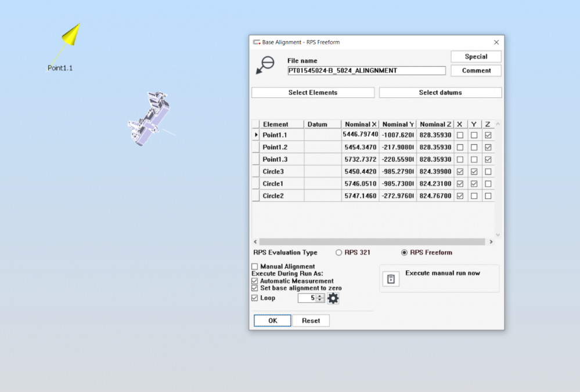Open loop settings gear icon
Viewport: 580px width, 392px height.
click(x=333, y=298)
